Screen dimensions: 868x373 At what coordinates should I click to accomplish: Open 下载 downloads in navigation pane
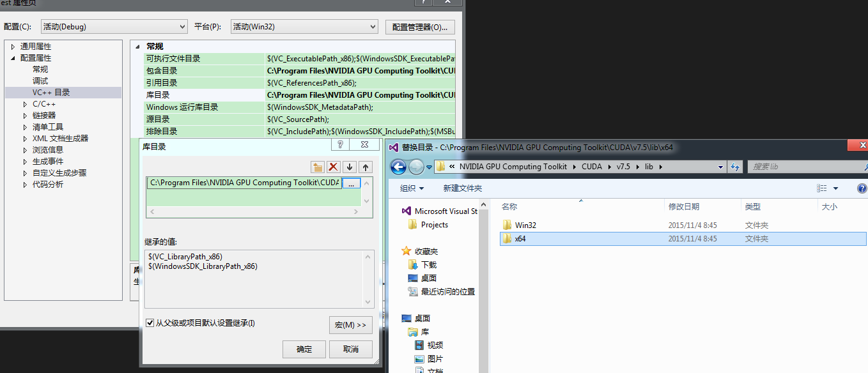[422, 264]
